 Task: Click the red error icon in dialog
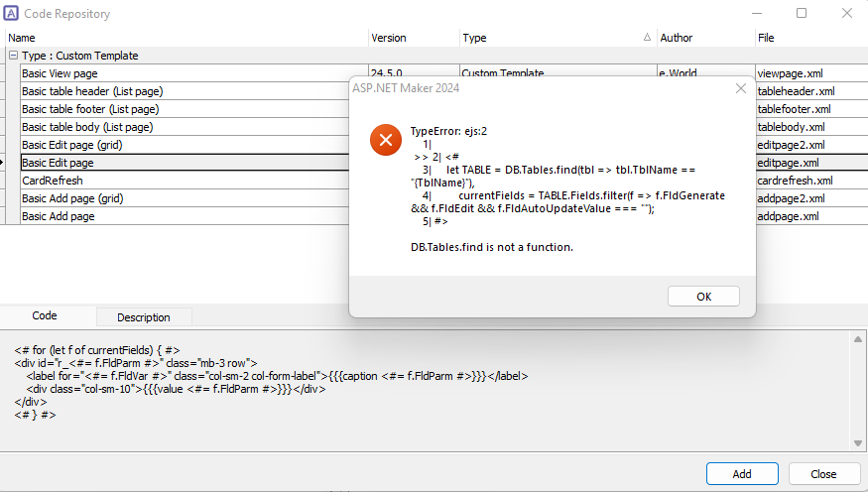(x=386, y=140)
